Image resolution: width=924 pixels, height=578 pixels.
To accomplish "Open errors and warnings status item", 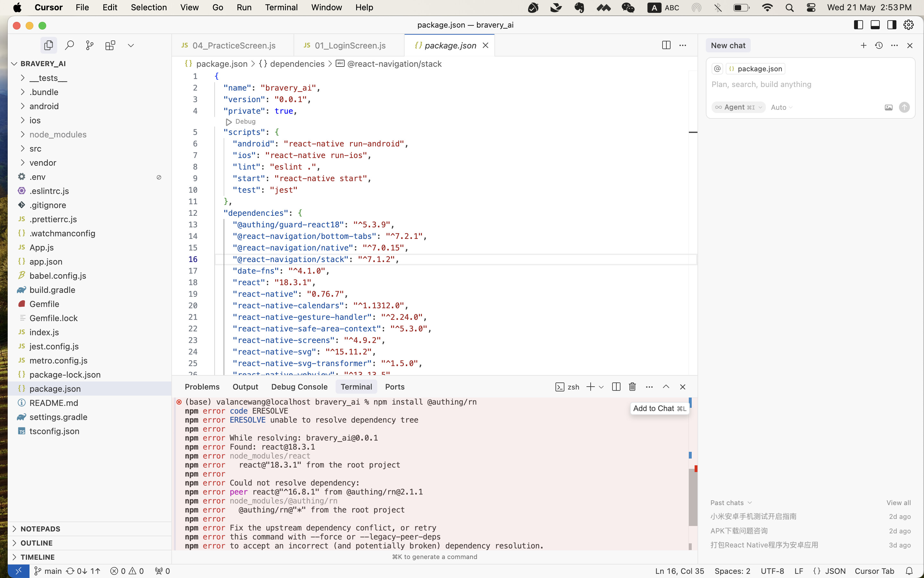I will point(127,571).
